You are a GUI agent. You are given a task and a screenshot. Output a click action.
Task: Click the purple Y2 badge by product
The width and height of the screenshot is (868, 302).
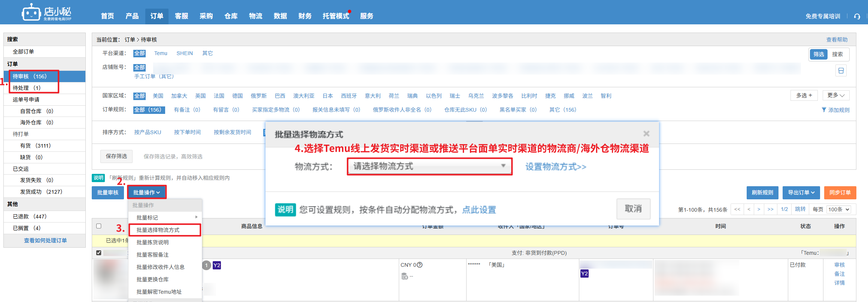tap(217, 266)
